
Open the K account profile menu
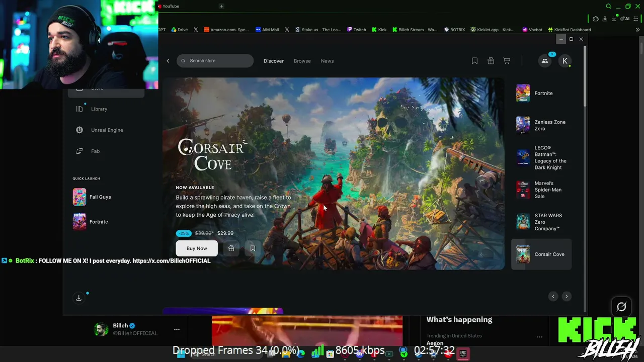(565, 61)
